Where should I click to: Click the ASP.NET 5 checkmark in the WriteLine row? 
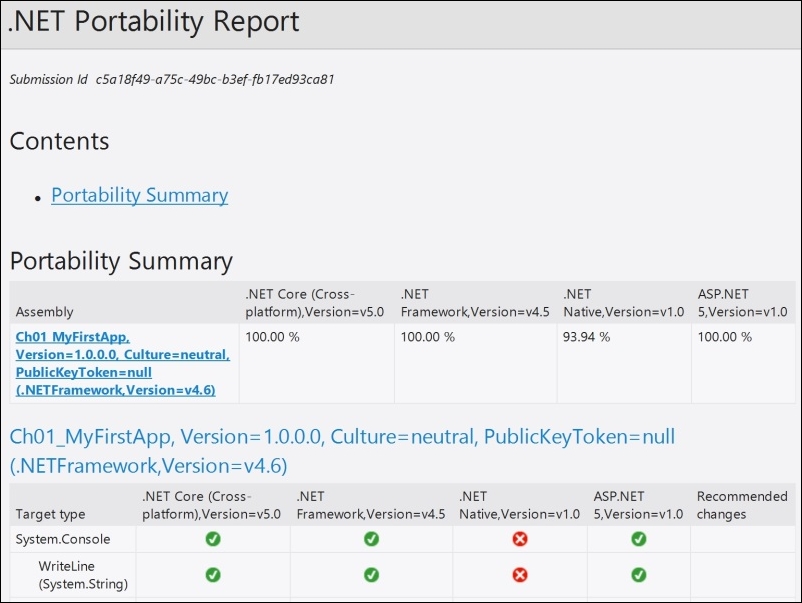pos(638,575)
